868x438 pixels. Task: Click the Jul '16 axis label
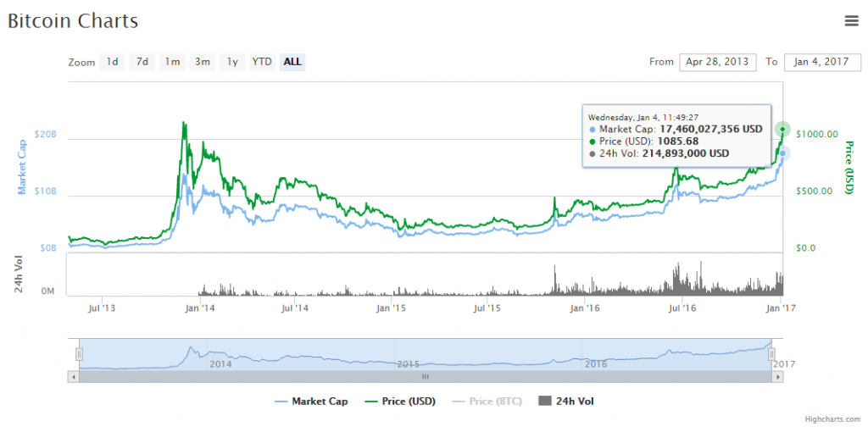(682, 308)
